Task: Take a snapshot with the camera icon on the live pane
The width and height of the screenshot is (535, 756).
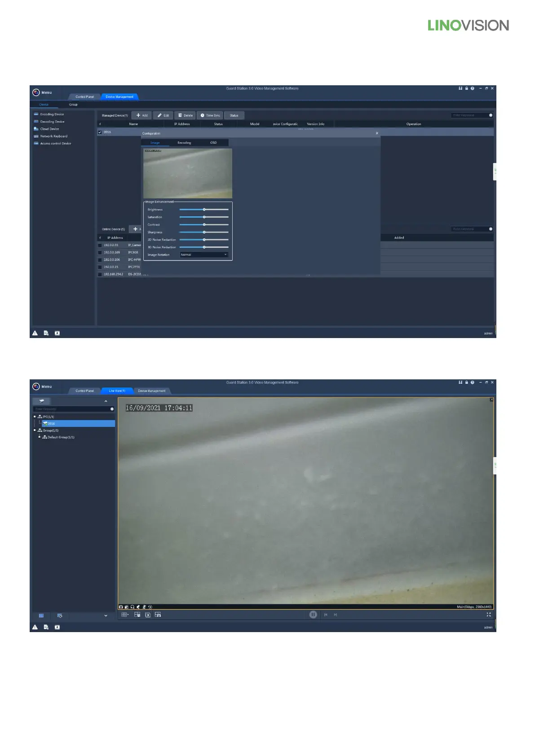Action: pos(121,607)
